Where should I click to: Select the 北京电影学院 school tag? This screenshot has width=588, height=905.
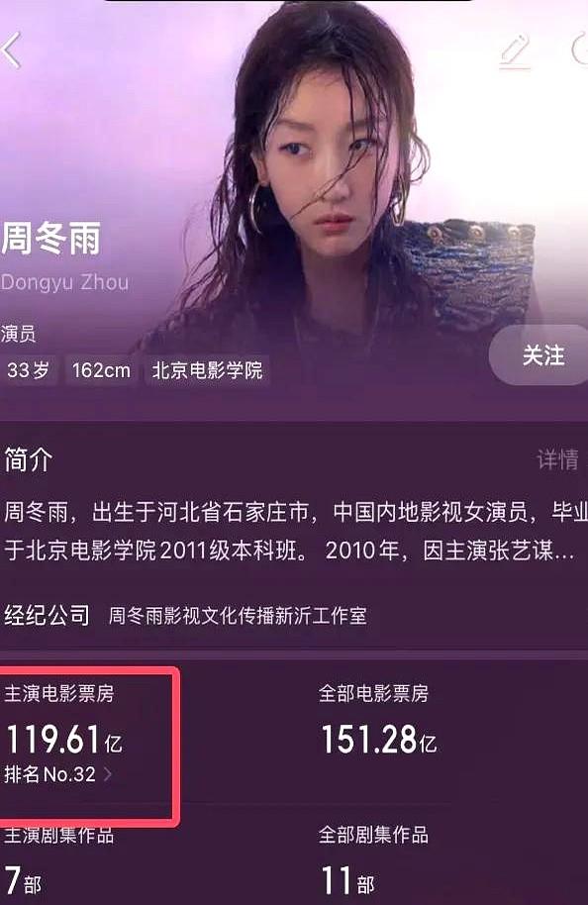[x=207, y=369]
